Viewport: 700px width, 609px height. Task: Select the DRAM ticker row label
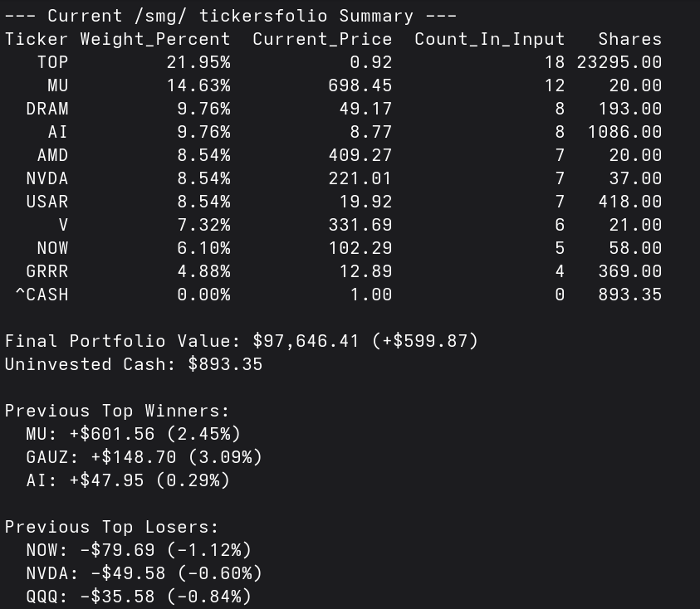click(47, 109)
